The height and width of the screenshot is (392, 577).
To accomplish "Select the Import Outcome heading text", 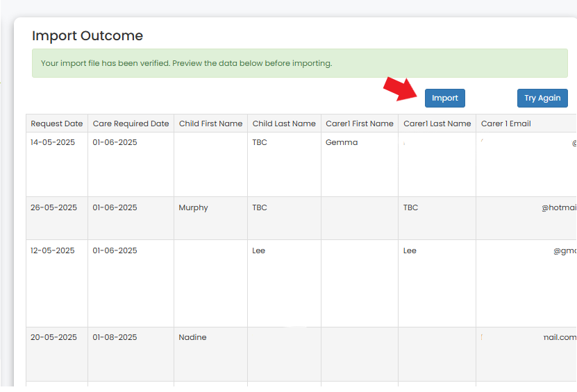I will (x=87, y=36).
